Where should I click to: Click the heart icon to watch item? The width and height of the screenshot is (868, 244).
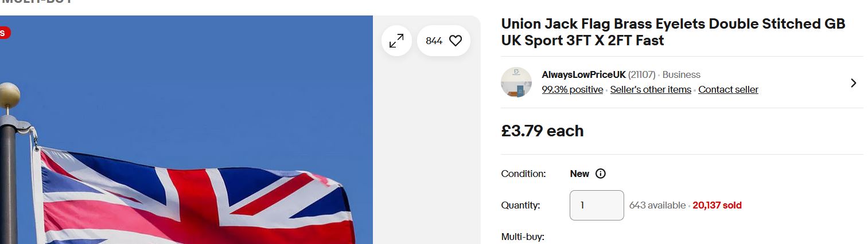coord(456,41)
